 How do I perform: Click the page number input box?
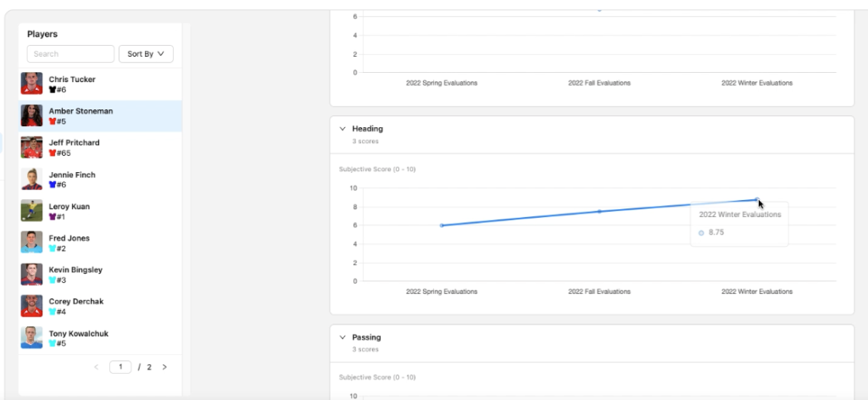pos(120,367)
